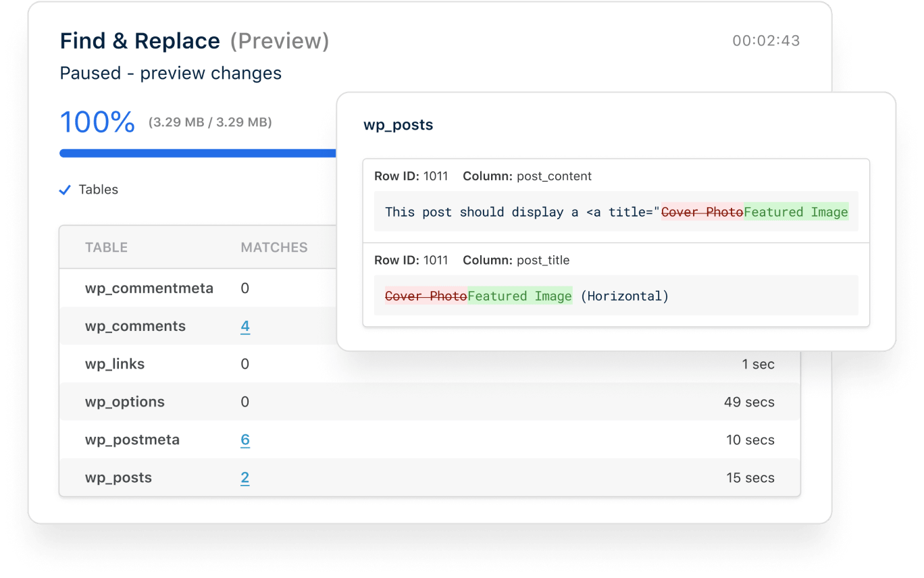Open the 4 matches link for wp_comments
This screenshot has width=924, height=578.
(245, 326)
